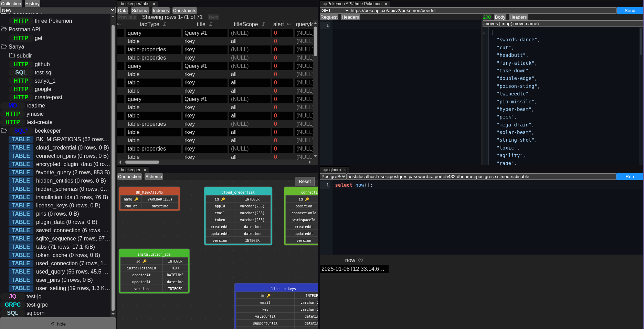Click Reset in the schema diagram
Viewport: 644px width, 329px height.
pyautogui.click(x=305, y=181)
